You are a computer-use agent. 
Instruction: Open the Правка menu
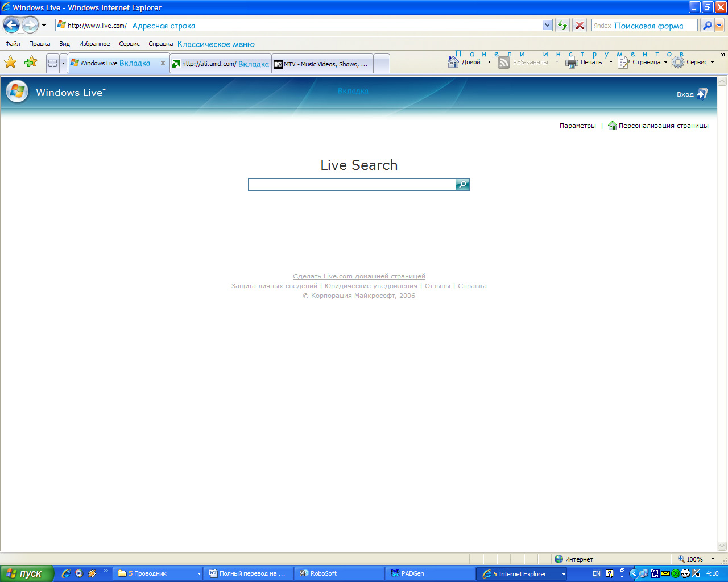40,44
